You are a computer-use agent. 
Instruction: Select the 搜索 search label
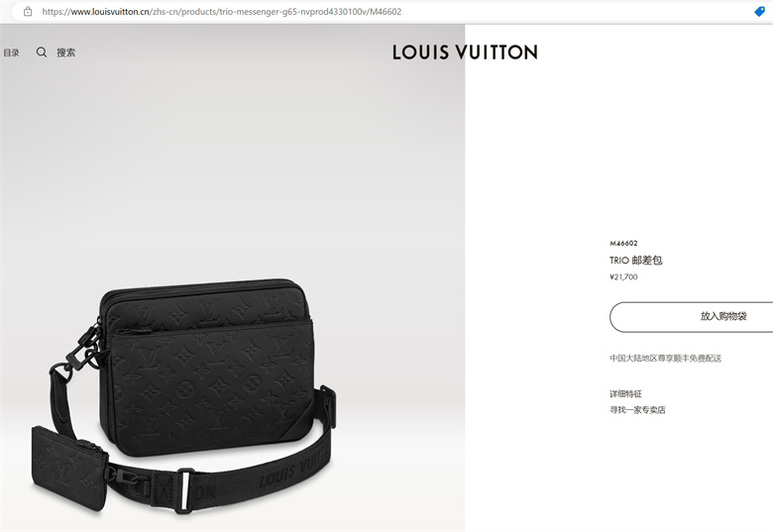coord(66,53)
